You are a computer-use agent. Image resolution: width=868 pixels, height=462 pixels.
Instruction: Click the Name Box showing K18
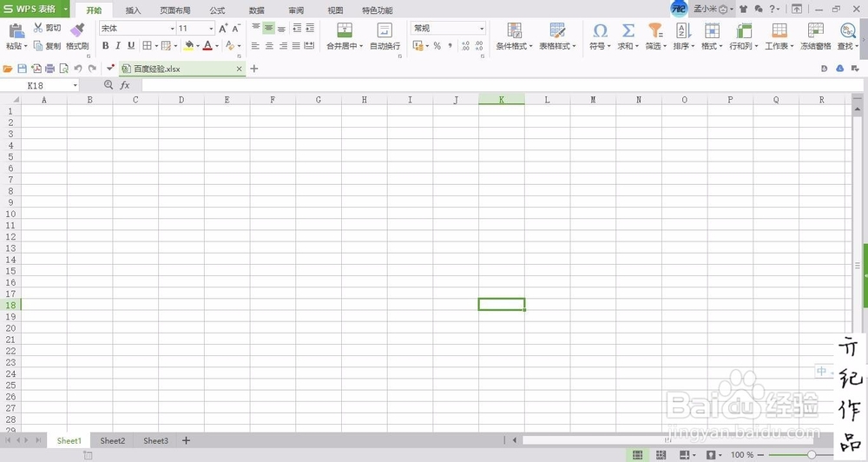tap(40, 85)
